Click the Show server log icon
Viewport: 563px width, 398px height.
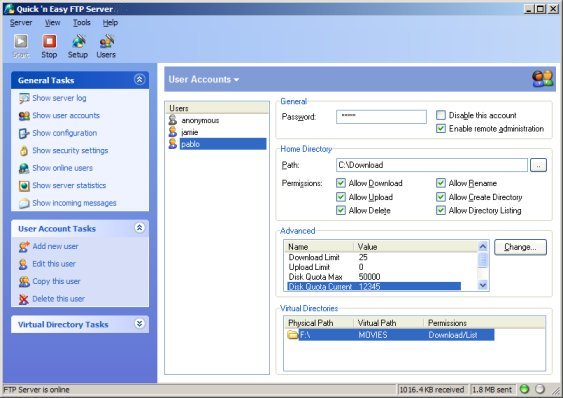point(24,98)
